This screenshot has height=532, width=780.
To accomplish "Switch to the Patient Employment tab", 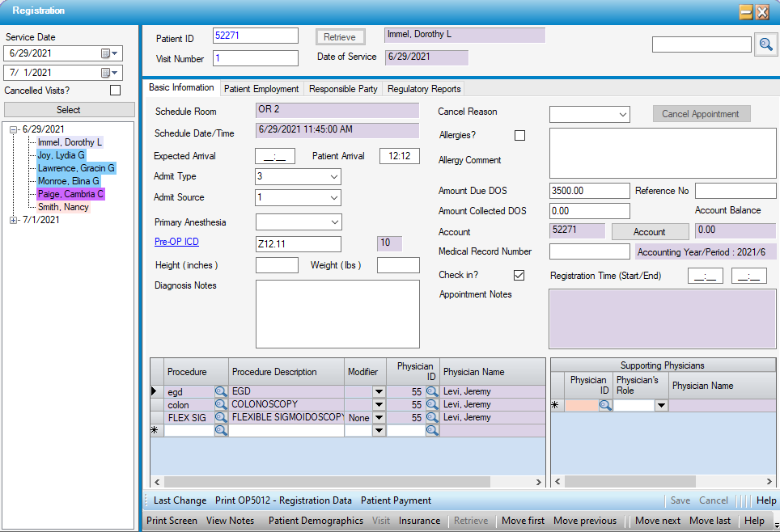I will pyautogui.click(x=261, y=89).
